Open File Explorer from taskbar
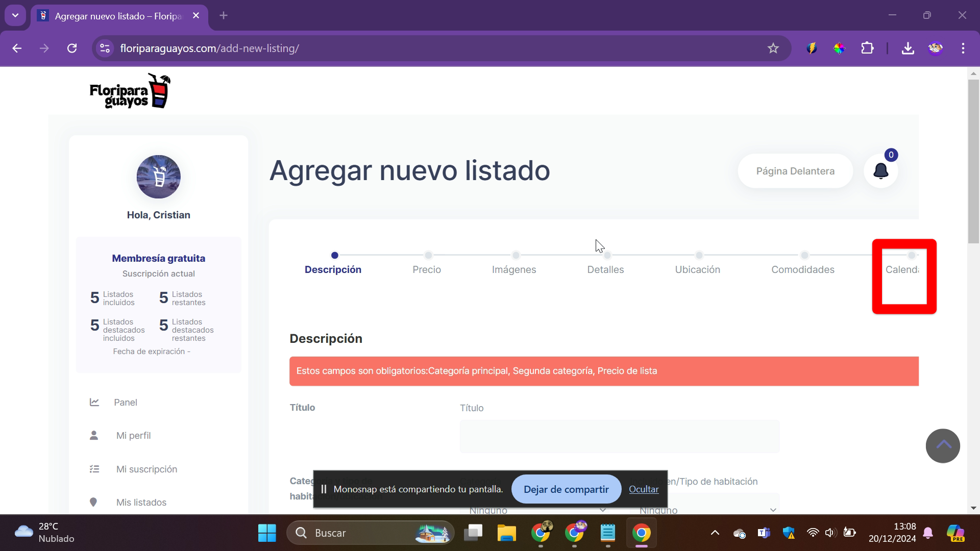Viewport: 980px width, 551px height. click(507, 533)
